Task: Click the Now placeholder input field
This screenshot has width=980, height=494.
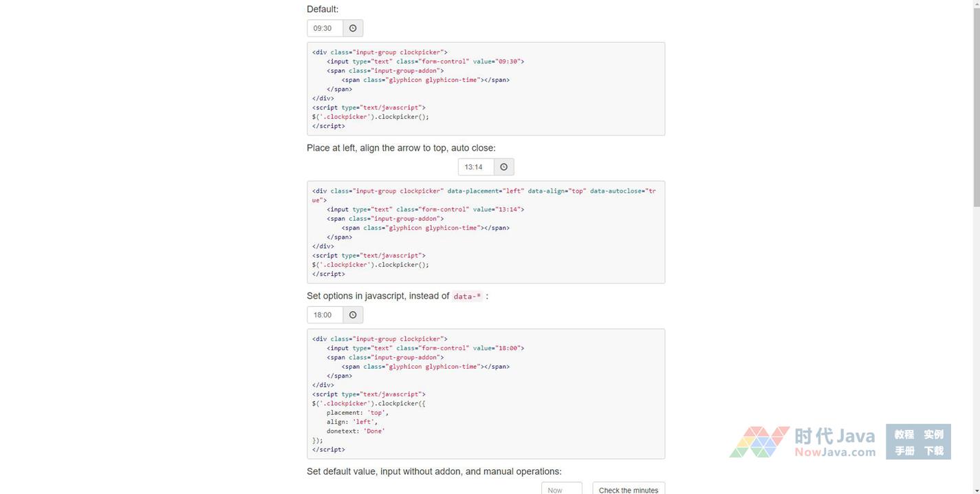Action: [x=561, y=488]
